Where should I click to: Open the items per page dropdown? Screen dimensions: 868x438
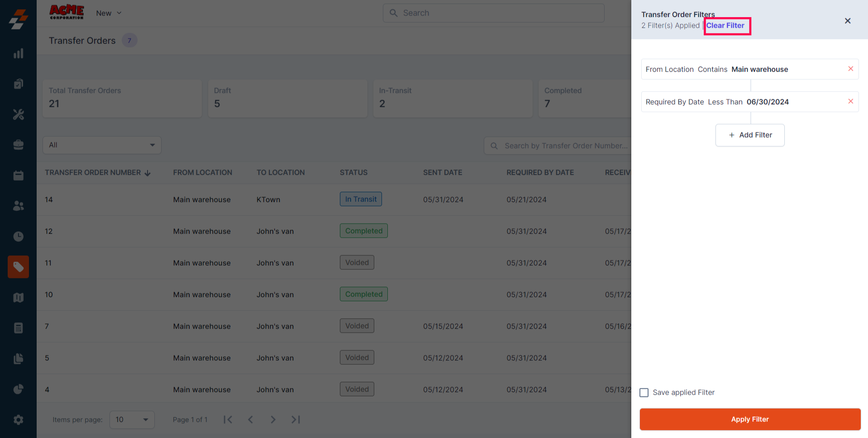pyautogui.click(x=132, y=419)
